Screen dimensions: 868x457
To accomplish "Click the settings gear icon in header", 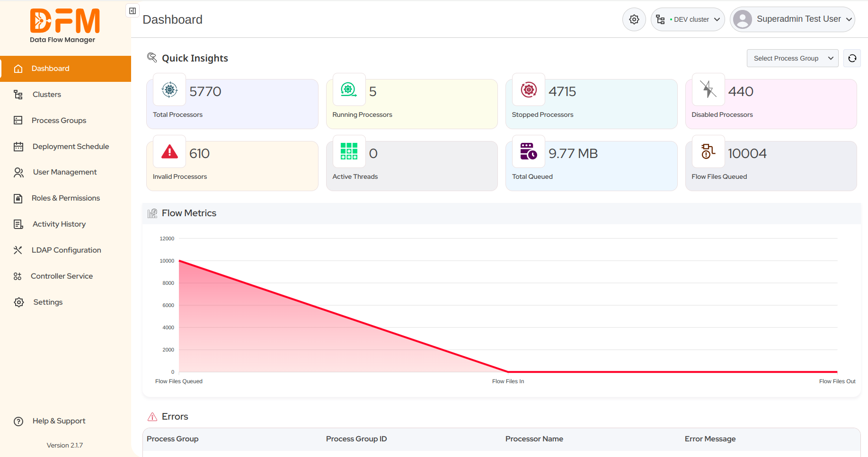I will pyautogui.click(x=634, y=19).
